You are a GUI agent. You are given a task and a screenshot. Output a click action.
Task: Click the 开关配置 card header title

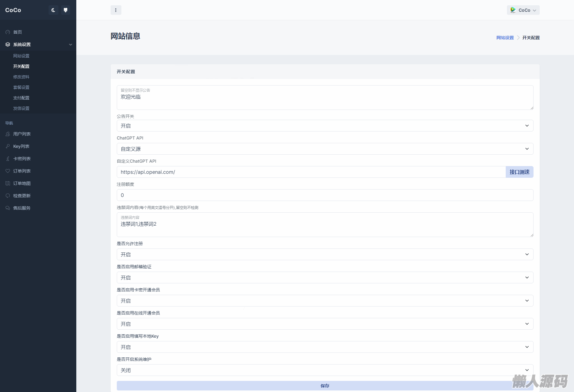point(126,72)
